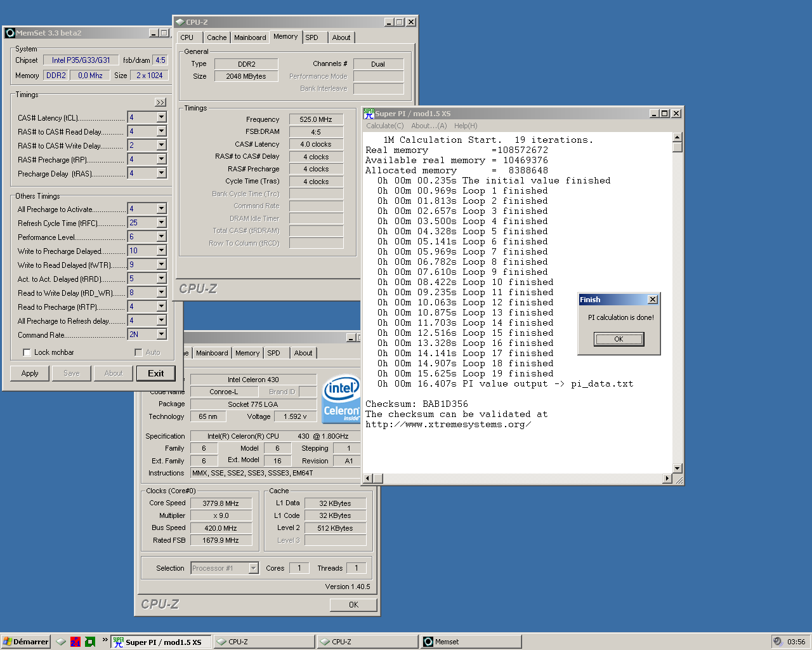This screenshot has width=812, height=650.
Task: Click the Intel Celeron logo in CPU-Z
Action: point(341,399)
